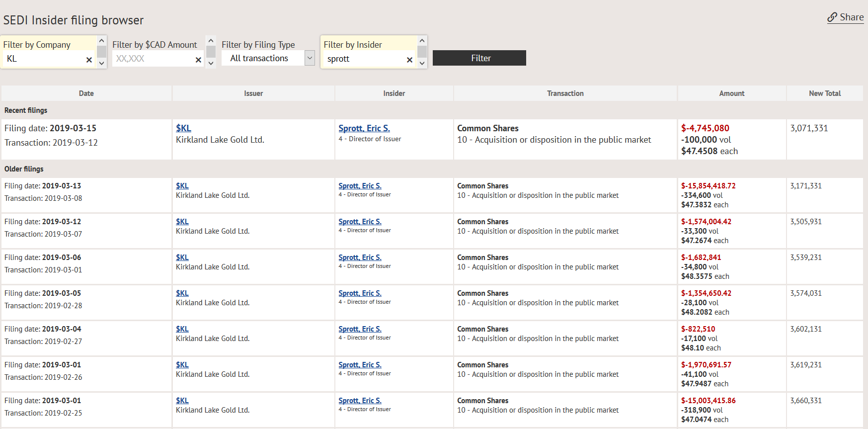
Task: Clear the Filter by Insider field
Action: [409, 60]
